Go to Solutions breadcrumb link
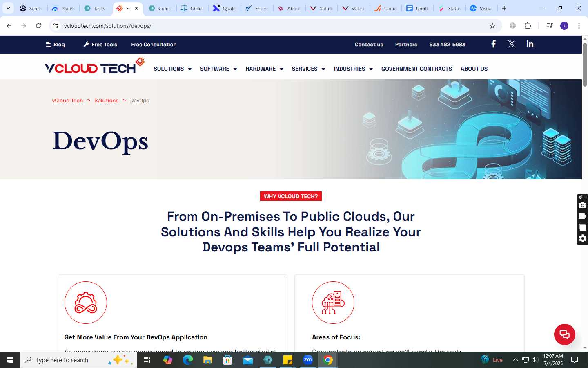The width and height of the screenshot is (588, 368). click(x=106, y=101)
